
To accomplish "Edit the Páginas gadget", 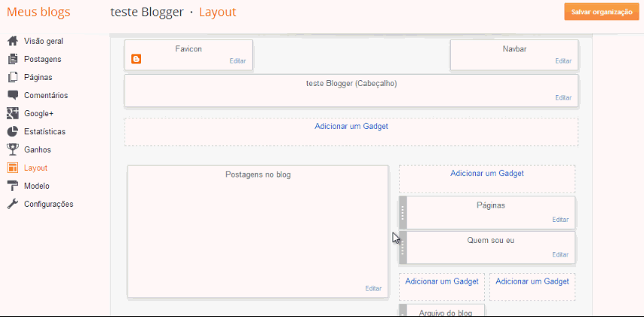I will tap(560, 220).
